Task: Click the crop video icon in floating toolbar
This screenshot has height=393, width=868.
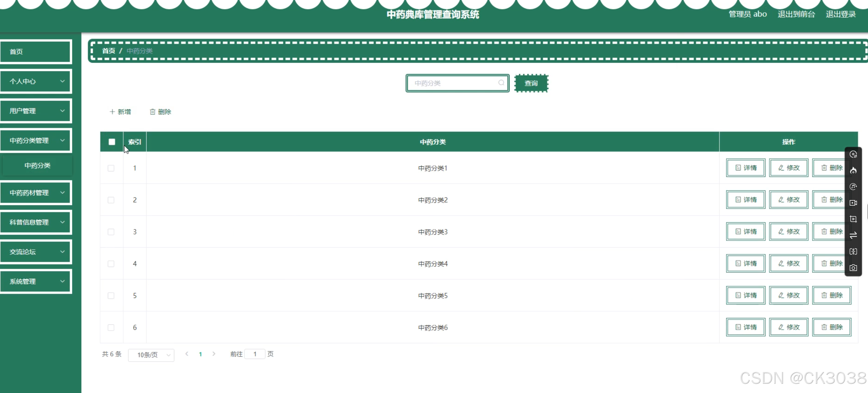Action: point(853,219)
